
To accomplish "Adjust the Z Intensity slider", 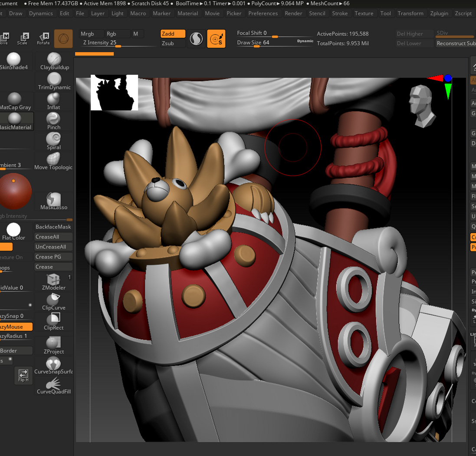I will [118, 43].
